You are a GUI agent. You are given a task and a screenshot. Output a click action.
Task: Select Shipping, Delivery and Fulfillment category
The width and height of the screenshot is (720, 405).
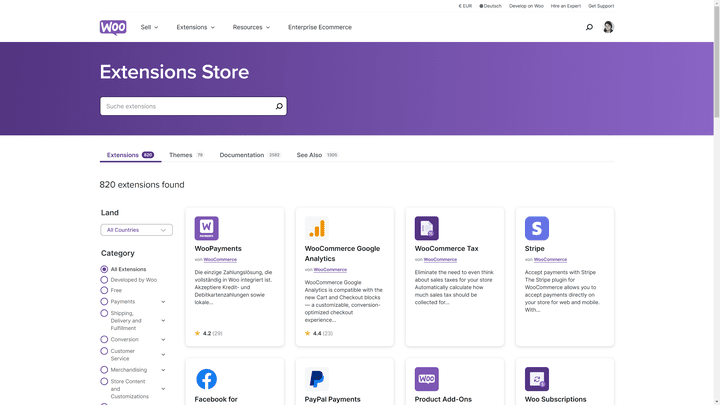tap(104, 313)
